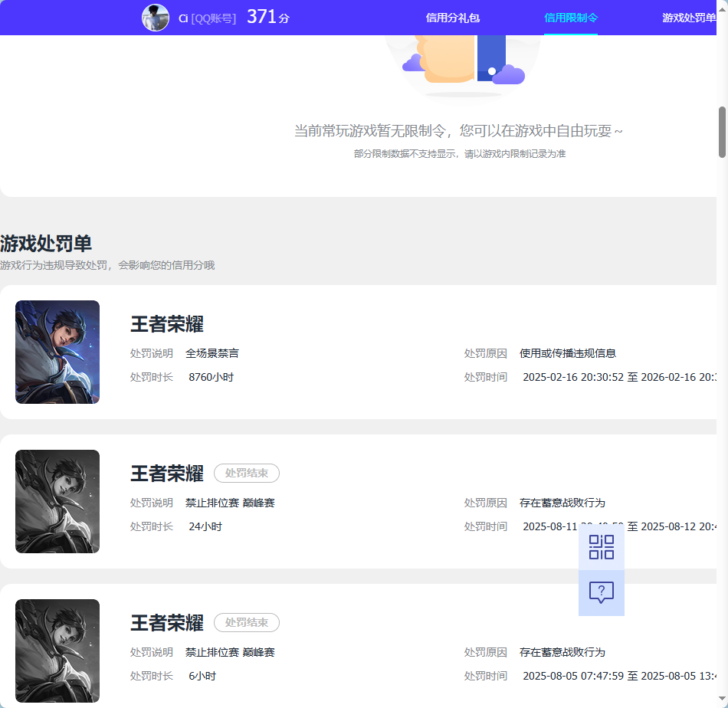Click the 游戏处罚单 section heading
Image resolution: width=728 pixels, height=708 pixels.
46,243
